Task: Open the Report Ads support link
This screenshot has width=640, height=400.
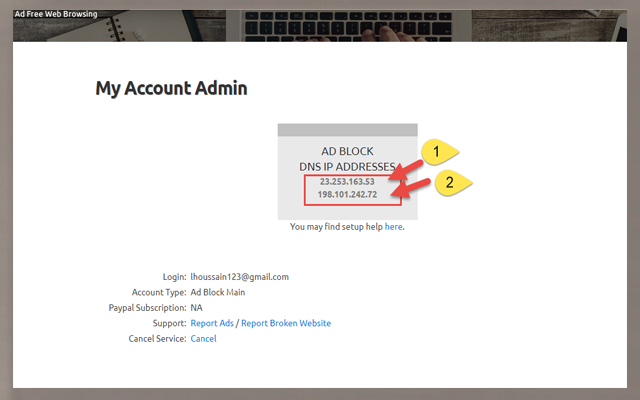Action: click(212, 323)
